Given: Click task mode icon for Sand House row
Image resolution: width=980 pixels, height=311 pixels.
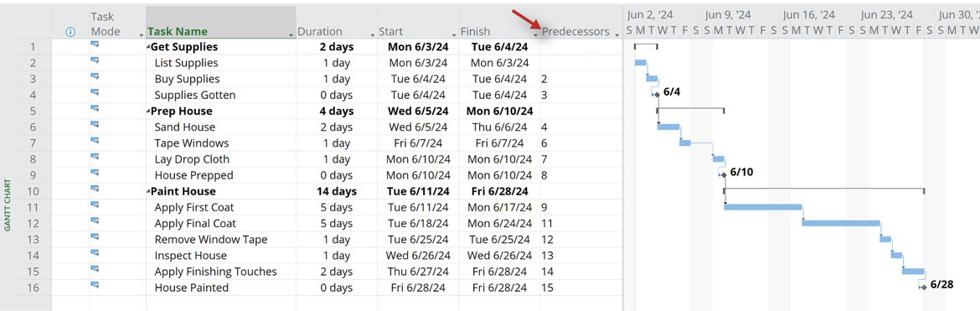Looking at the screenshot, I should point(95,125).
